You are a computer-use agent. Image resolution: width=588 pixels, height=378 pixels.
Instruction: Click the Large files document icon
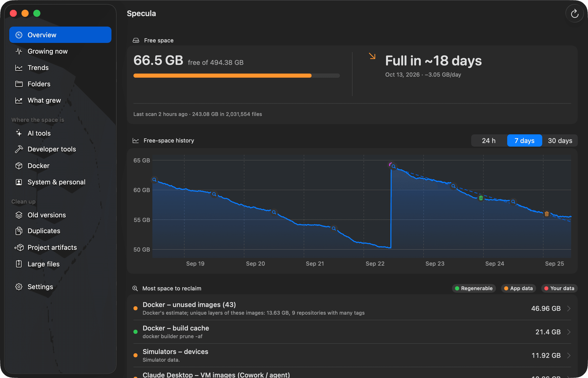(x=19, y=264)
